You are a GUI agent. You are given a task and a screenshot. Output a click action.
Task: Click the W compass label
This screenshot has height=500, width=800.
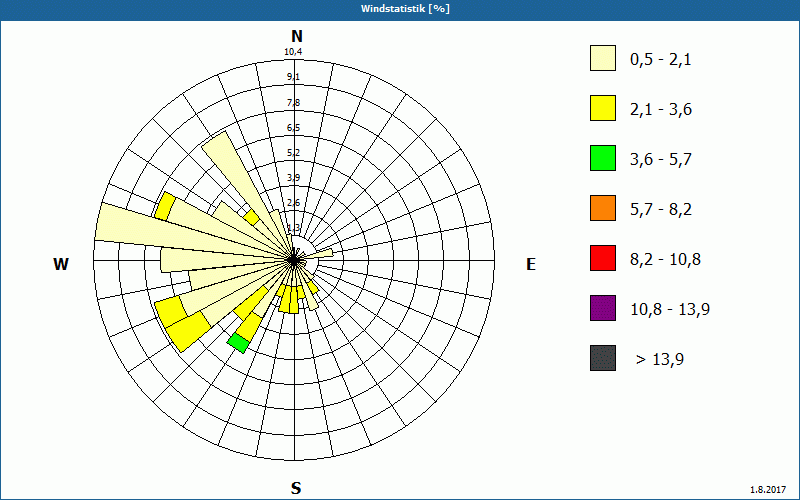click(x=61, y=264)
